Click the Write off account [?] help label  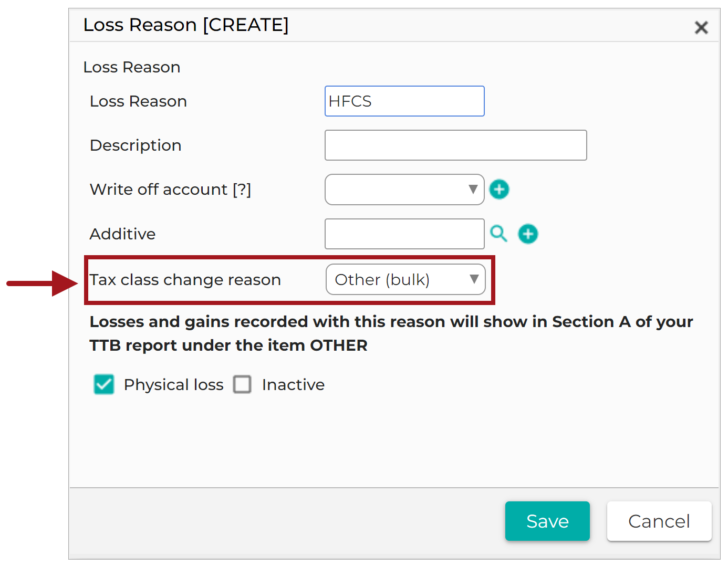[171, 190]
